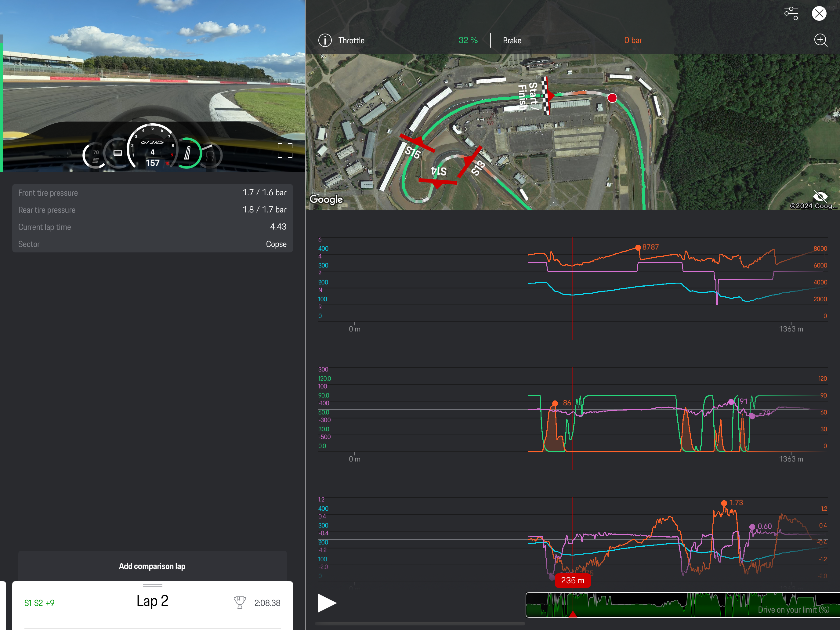This screenshot has width=840, height=630.
Task: Expand video to fullscreen
Action: pos(285,150)
